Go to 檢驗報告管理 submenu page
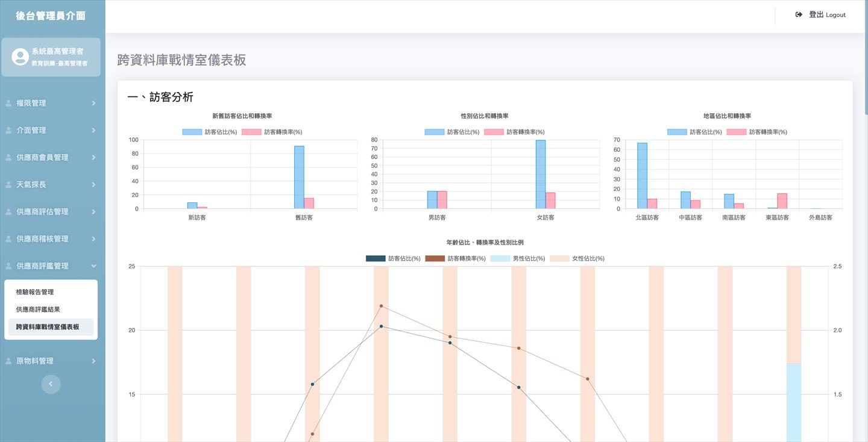 pyautogui.click(x=51, y=292)
